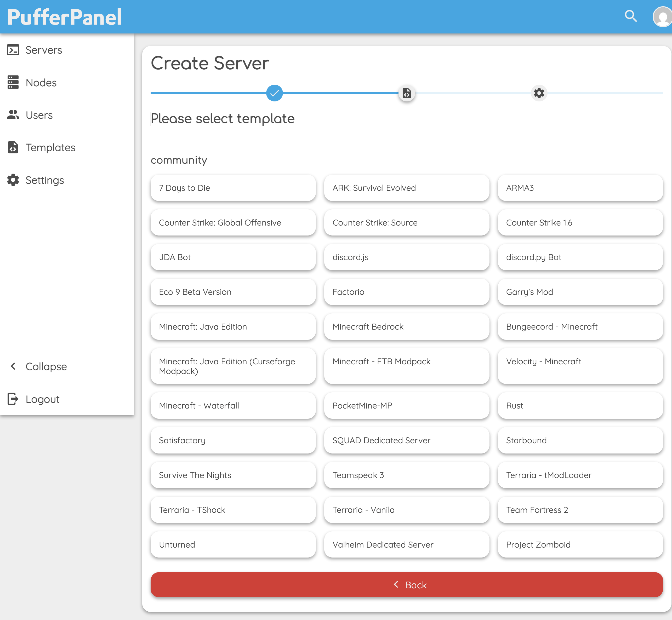Screen dimensions: 672x620
Task: Click the community section heading
Action: tap(179, 160)
